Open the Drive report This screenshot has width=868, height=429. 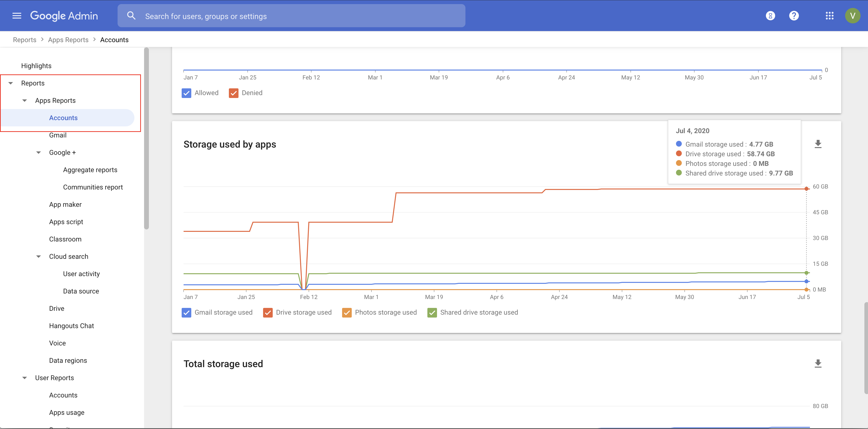click(57, 309)
